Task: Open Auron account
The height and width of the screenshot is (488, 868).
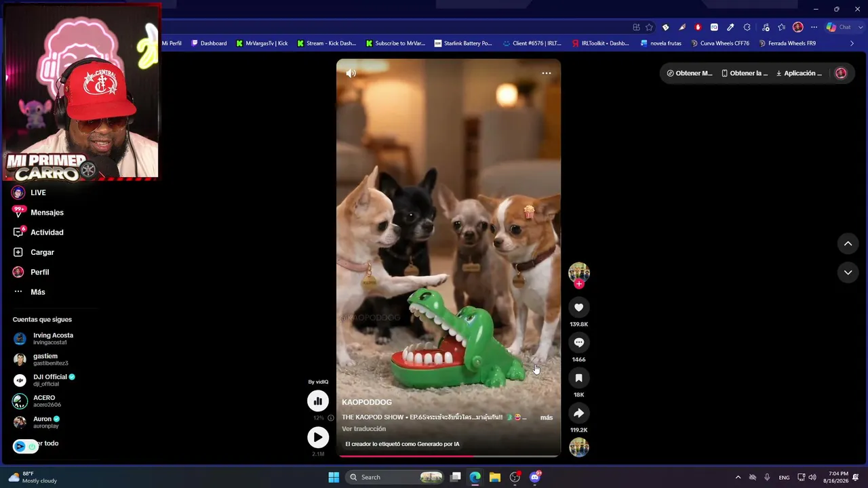Action: point(37,422)
